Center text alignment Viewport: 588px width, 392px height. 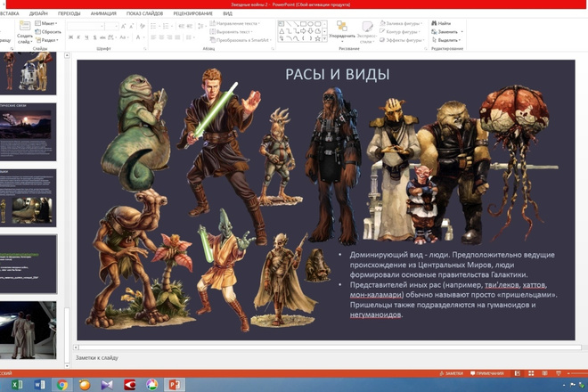[161, 37]
